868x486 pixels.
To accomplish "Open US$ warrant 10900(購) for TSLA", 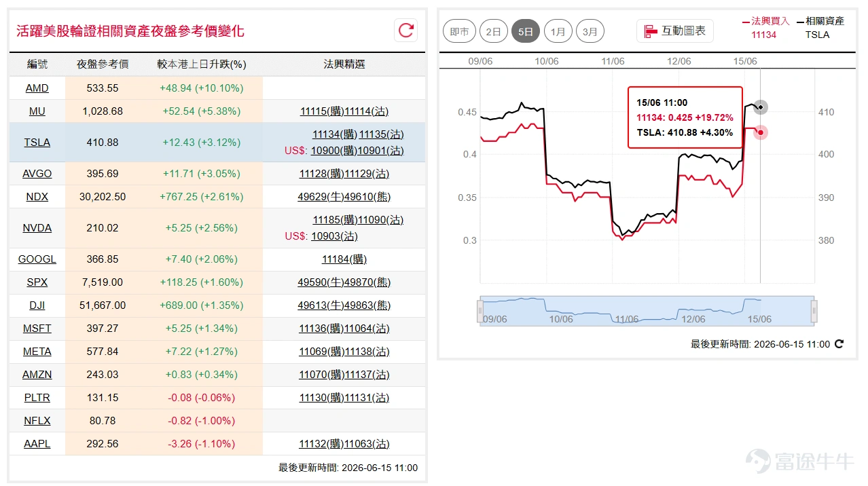I will tap(333, 151).
